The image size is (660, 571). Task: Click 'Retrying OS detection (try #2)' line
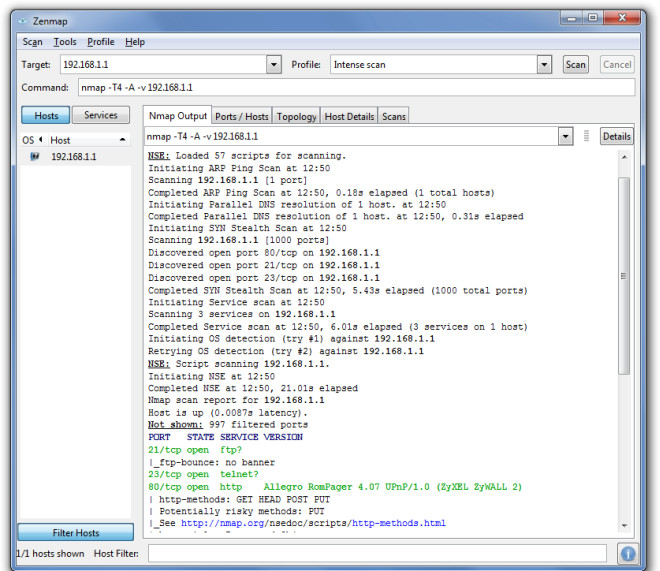click(x=286, y=351)
